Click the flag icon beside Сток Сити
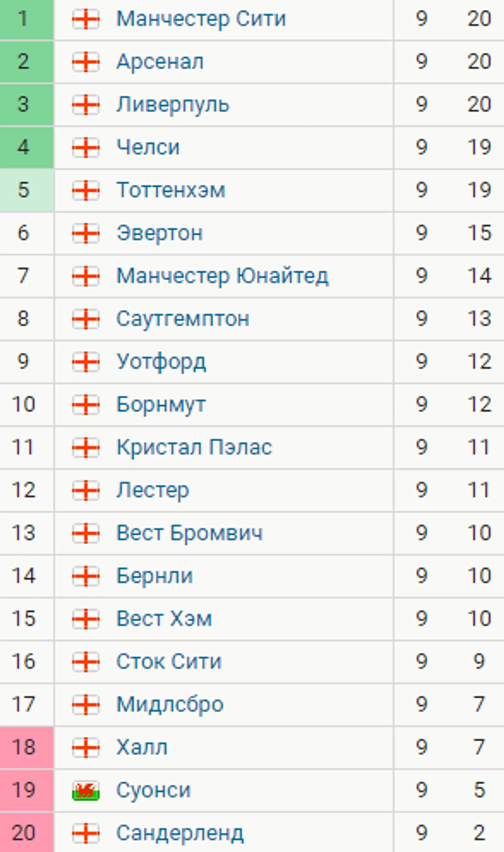Image resolution: width=504 pixels, height=852 pixels. click(86, 662)
